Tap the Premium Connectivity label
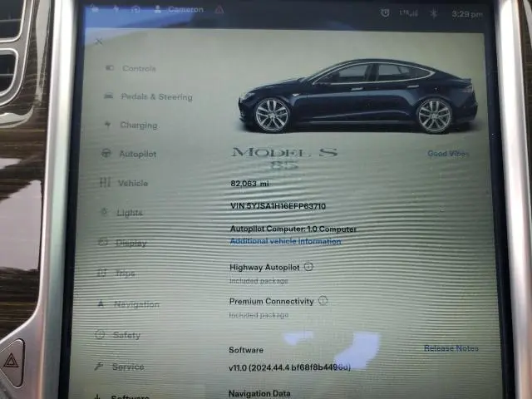Image resolution: width=532 pixels, height=399 pixels. (x=272, y=301)
